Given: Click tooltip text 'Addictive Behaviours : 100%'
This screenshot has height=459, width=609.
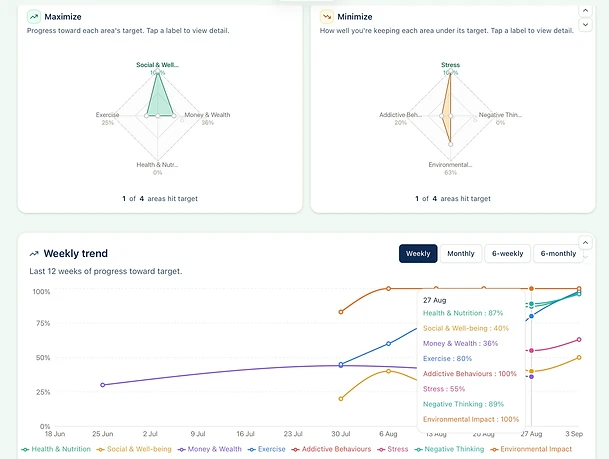Looking at the screenshot, I should (x=470, y=374).
